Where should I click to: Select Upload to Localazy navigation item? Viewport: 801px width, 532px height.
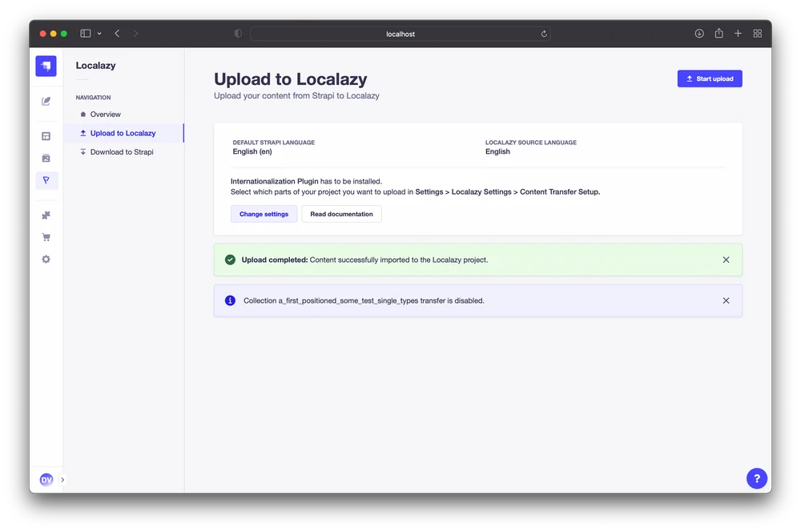pyautogui.click(x=123, y=133)
